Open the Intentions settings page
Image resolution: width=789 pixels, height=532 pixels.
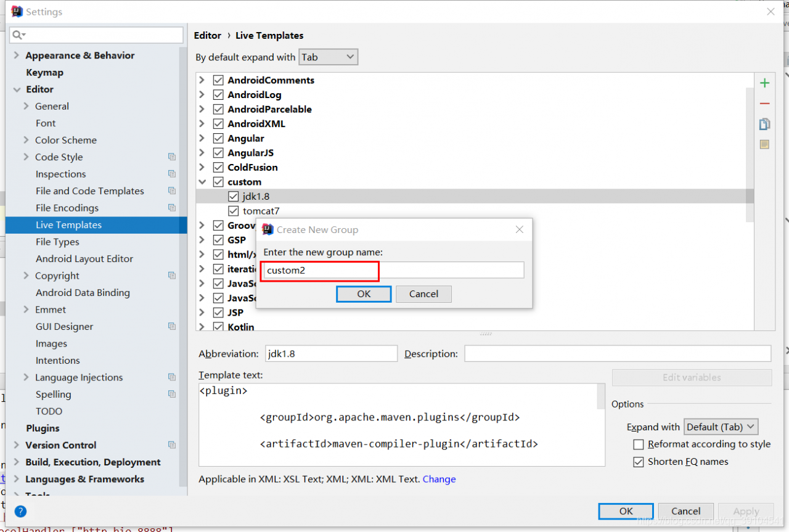point(58,361)
